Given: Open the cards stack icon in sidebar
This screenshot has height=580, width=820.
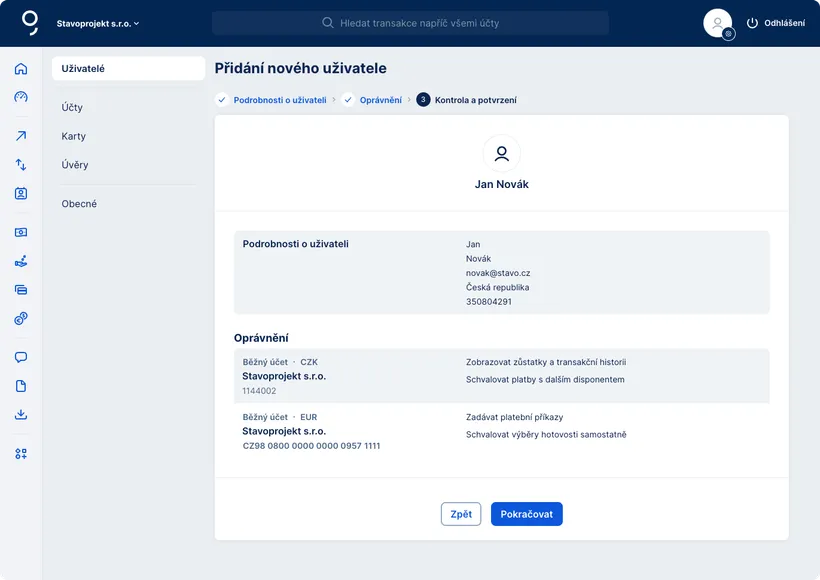Looking at the screenshot, I should click(21, 290).
